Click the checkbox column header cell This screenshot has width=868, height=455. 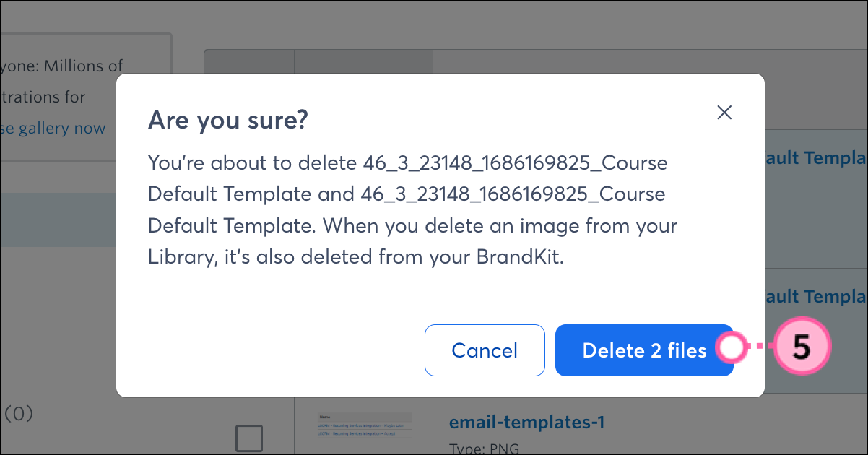(249, 61)
